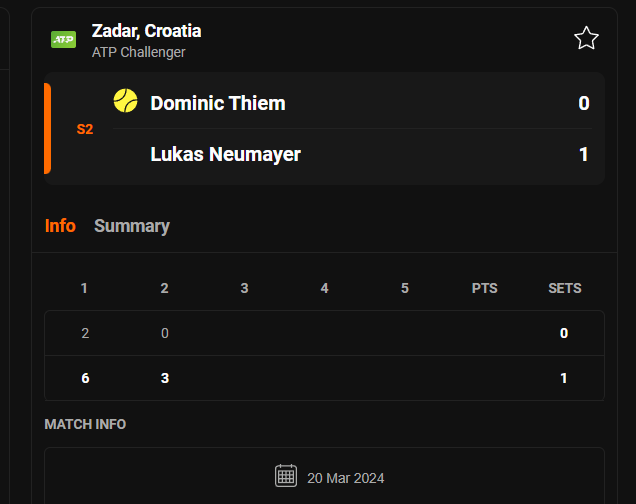Click the MATCH INFO section heading
Viewport: 636px width, 504px height.
click(85, 424)
